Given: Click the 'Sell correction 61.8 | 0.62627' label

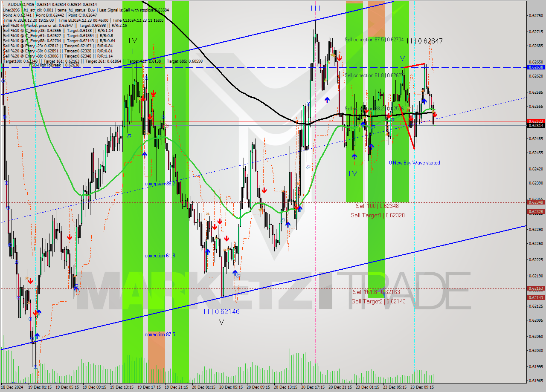Looking at the screenshot, I should coord(374,75).
